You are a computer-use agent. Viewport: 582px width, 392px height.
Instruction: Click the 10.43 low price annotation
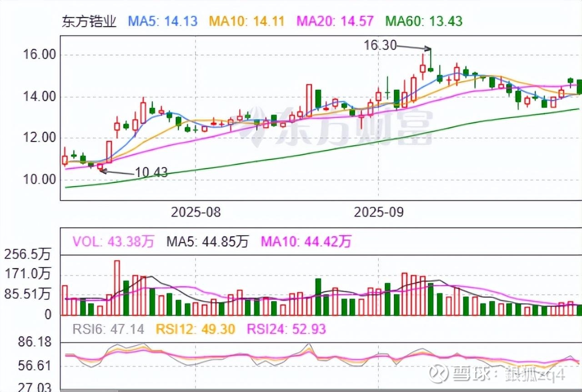pos(151,172)
